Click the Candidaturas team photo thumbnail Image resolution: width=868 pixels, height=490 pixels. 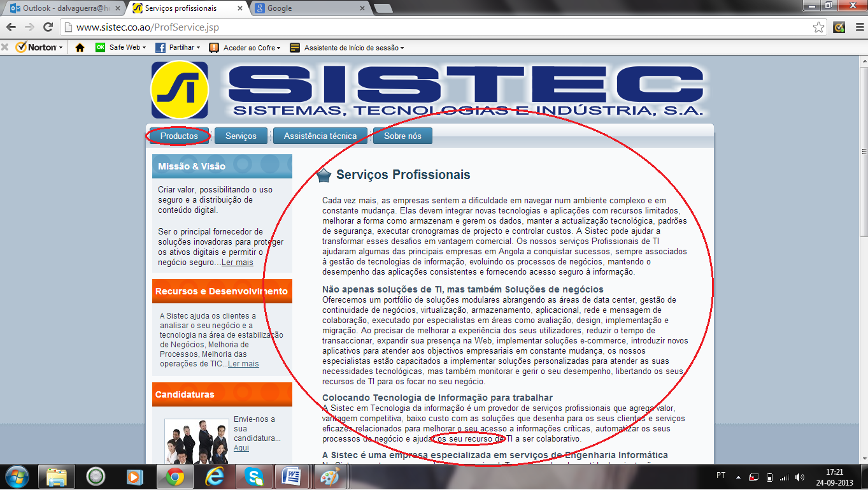coord(197,441)
